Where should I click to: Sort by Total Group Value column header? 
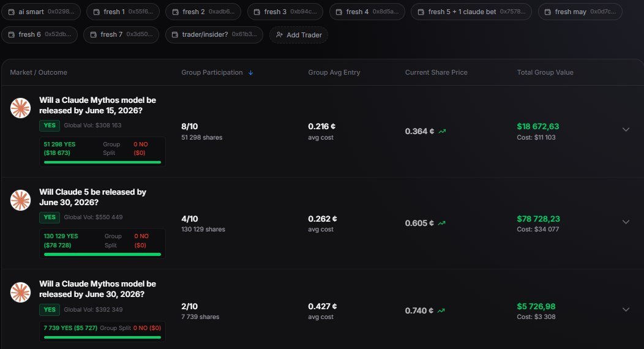545,72
